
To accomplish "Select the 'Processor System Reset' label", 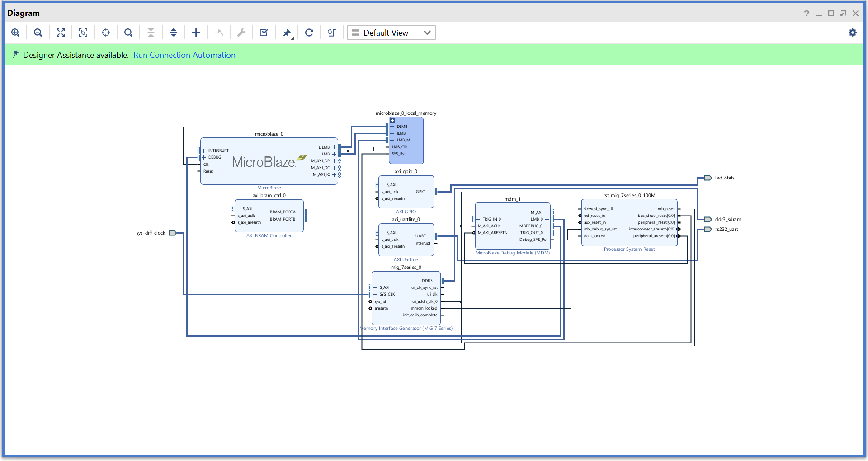I will (629, 249).
